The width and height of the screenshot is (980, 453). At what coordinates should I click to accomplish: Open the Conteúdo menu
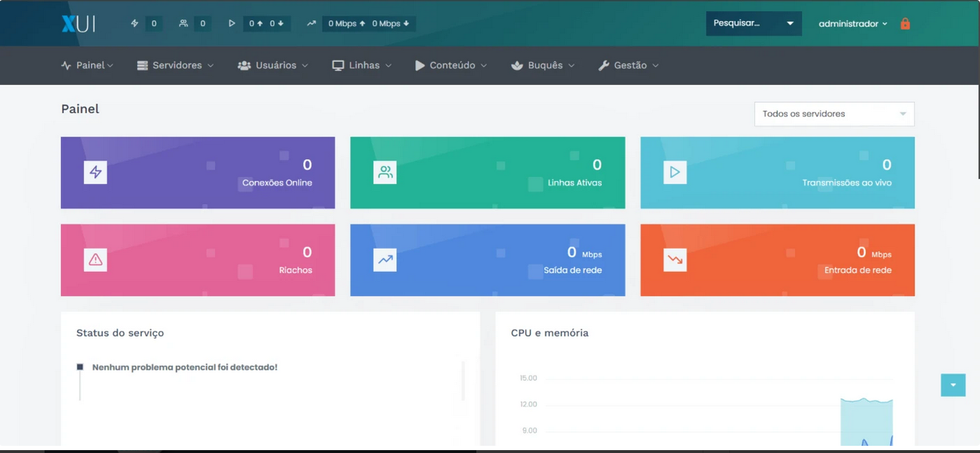450,65
